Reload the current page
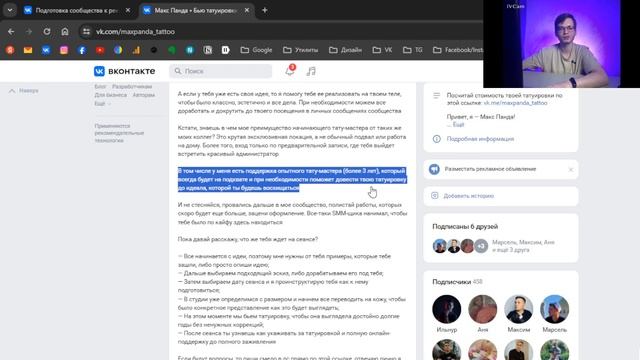The height and width of the screenshot is (360, 640). [x=47, y=31]
